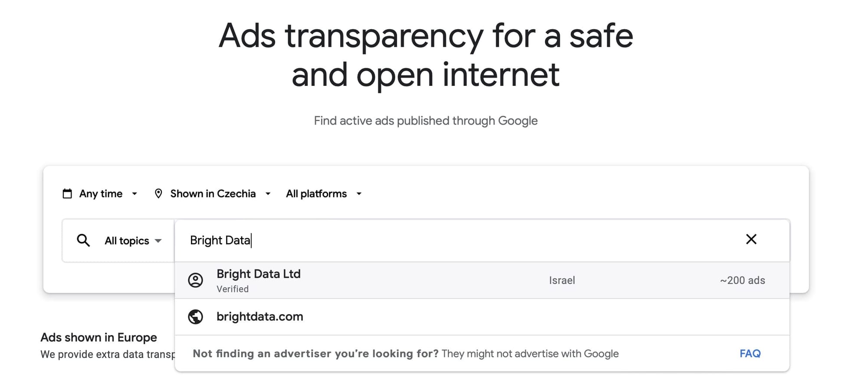Clear the search using the X icon
Viewport: 868px width, 384px height.
click(x=752, y=239)
